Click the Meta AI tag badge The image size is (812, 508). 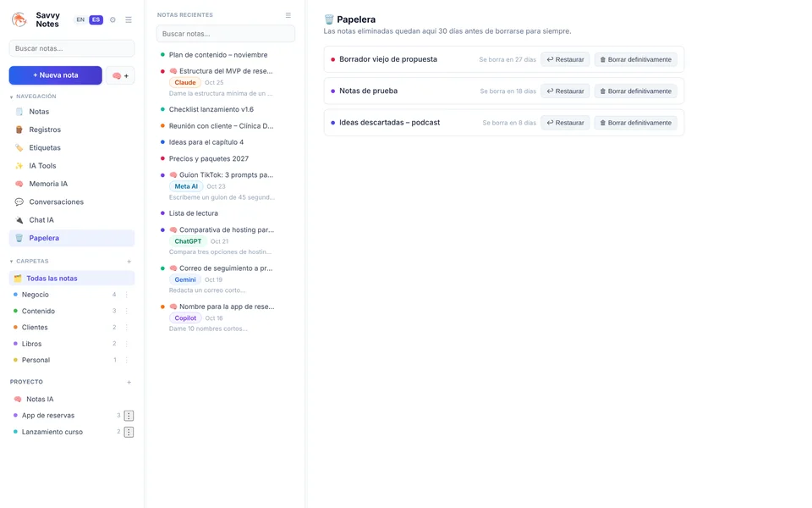186,186
